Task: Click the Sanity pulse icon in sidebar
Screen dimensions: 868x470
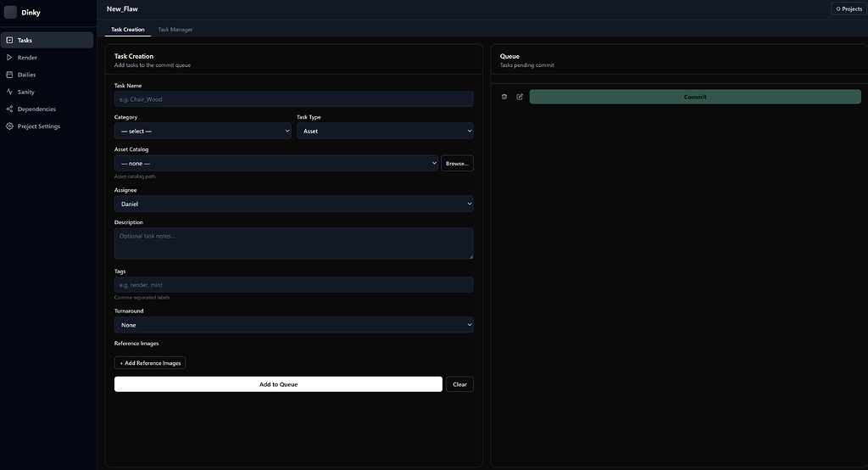Action: click(9, 92)
